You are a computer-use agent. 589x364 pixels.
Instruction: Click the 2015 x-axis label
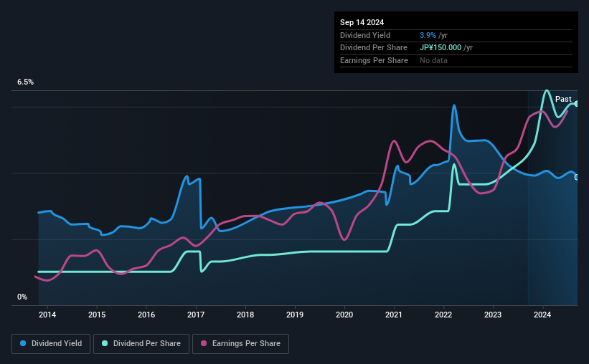97,315
